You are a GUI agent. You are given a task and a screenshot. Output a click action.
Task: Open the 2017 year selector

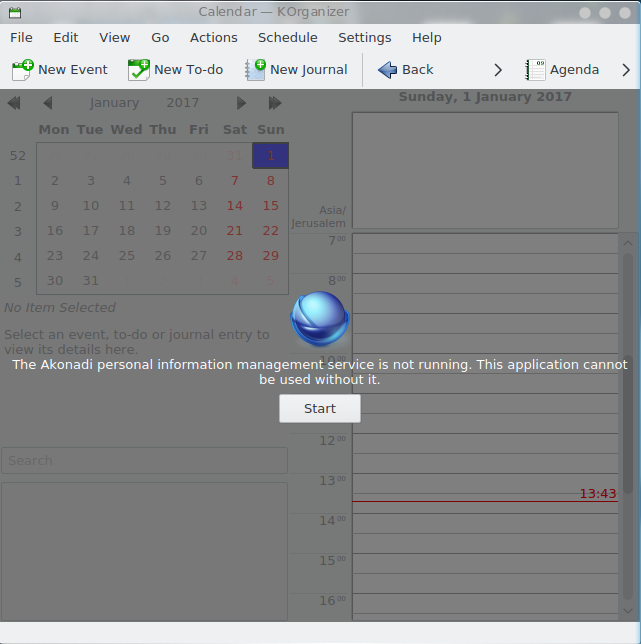tap(183, 103)
